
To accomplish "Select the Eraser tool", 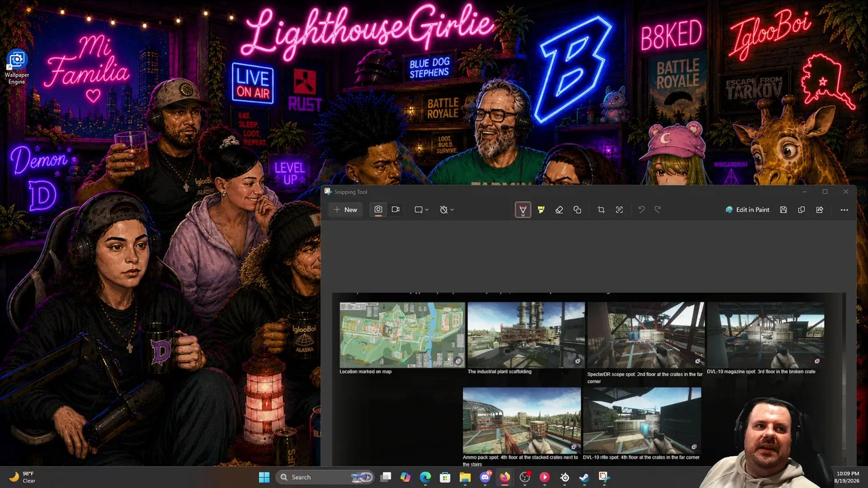I will (x=559, y=210).
